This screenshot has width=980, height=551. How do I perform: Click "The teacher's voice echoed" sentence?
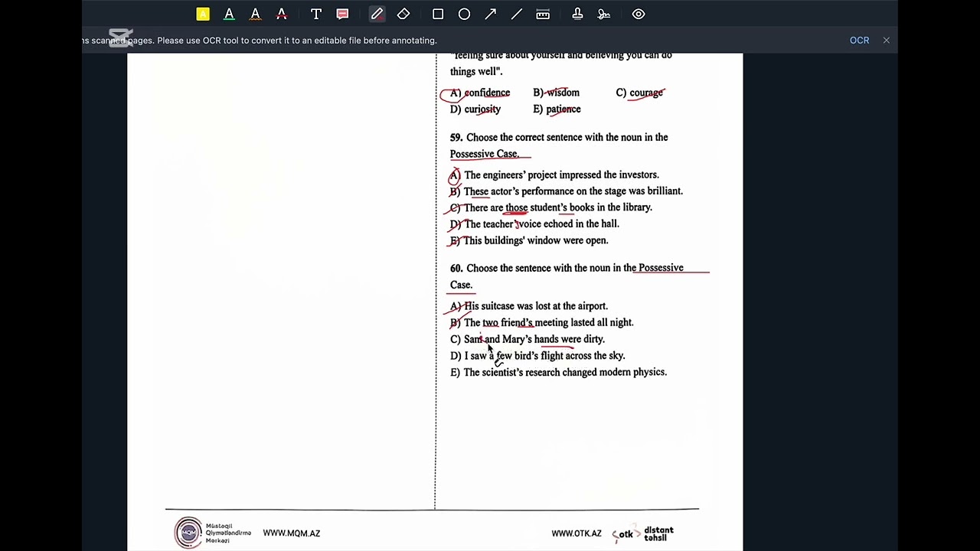[534, 224]
